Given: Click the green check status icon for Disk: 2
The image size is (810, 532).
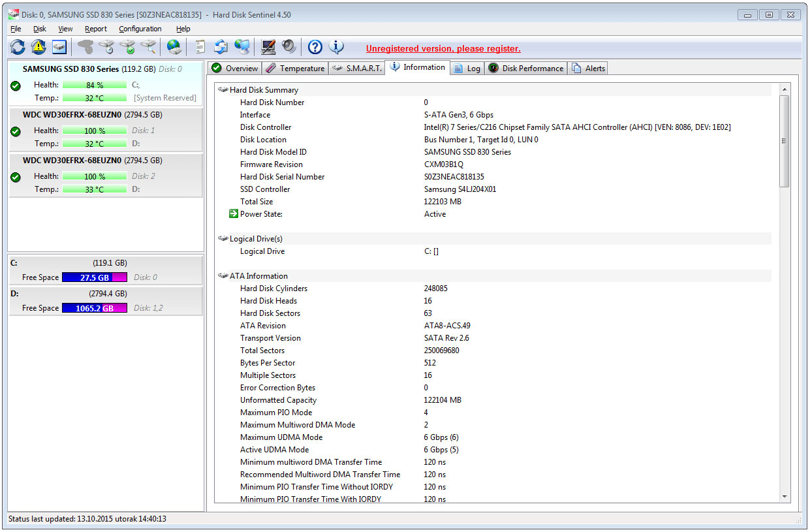Looking at the screenshot, I should point(16,177).
